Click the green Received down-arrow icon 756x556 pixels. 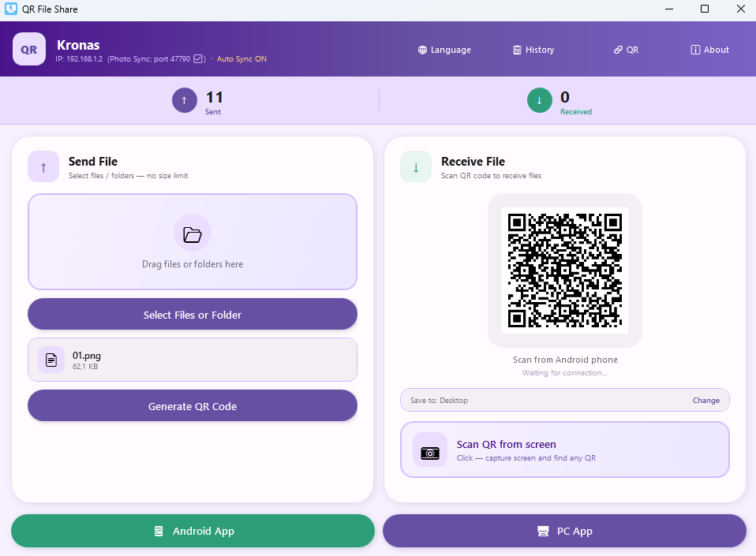coord(539,100)
